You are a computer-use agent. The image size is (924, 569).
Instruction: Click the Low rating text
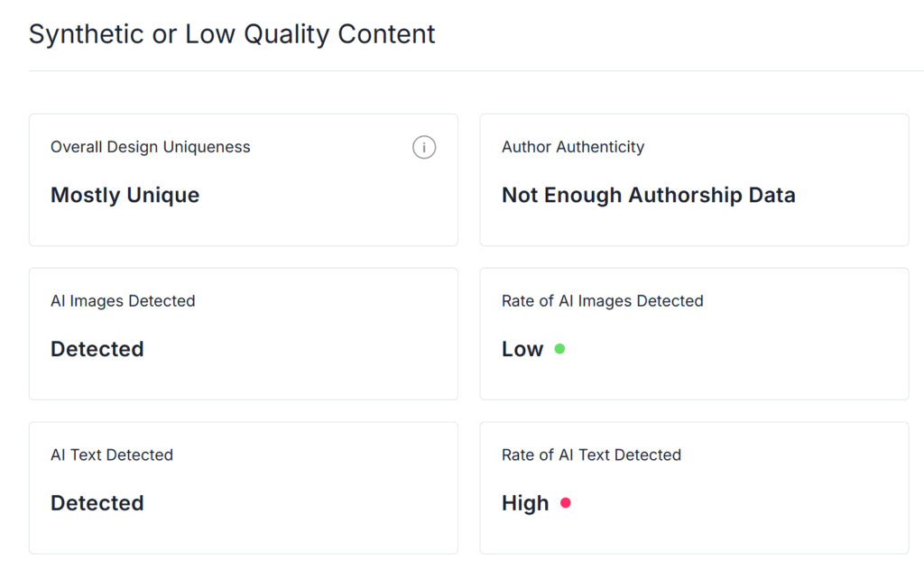point(522,349)
